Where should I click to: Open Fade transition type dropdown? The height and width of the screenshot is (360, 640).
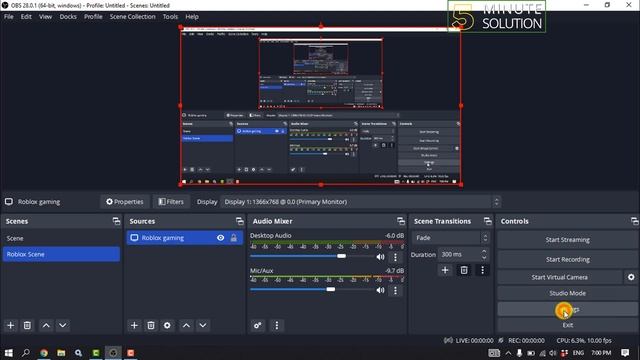coord(450,238)
